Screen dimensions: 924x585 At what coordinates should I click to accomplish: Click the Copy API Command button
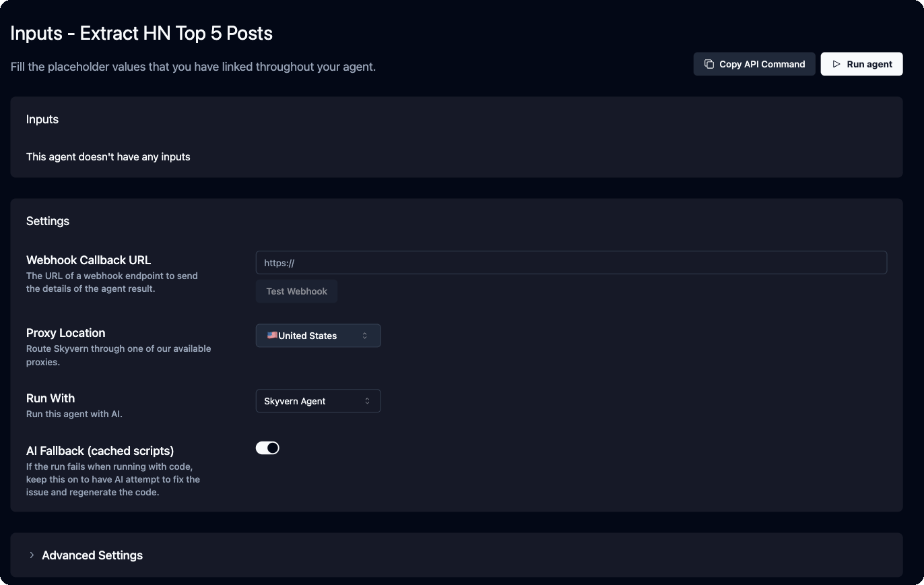(754, 64)
